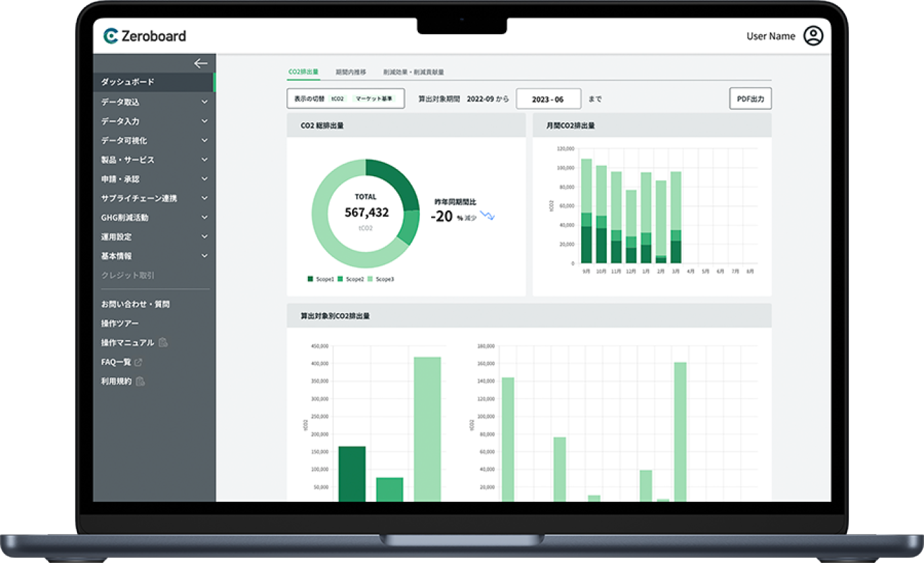Start the 操作ツアー link
924x563 pixels.
[x=120, y=324]
